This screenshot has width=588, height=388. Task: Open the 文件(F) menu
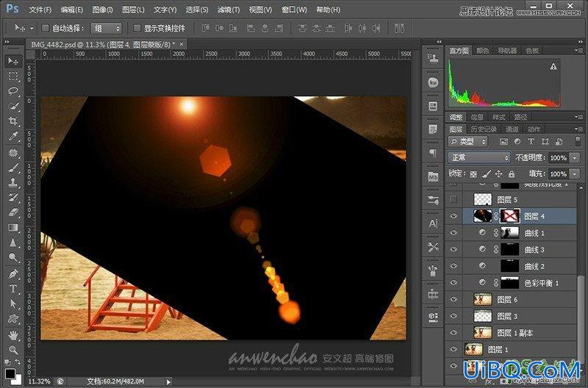tap(40, 10)
